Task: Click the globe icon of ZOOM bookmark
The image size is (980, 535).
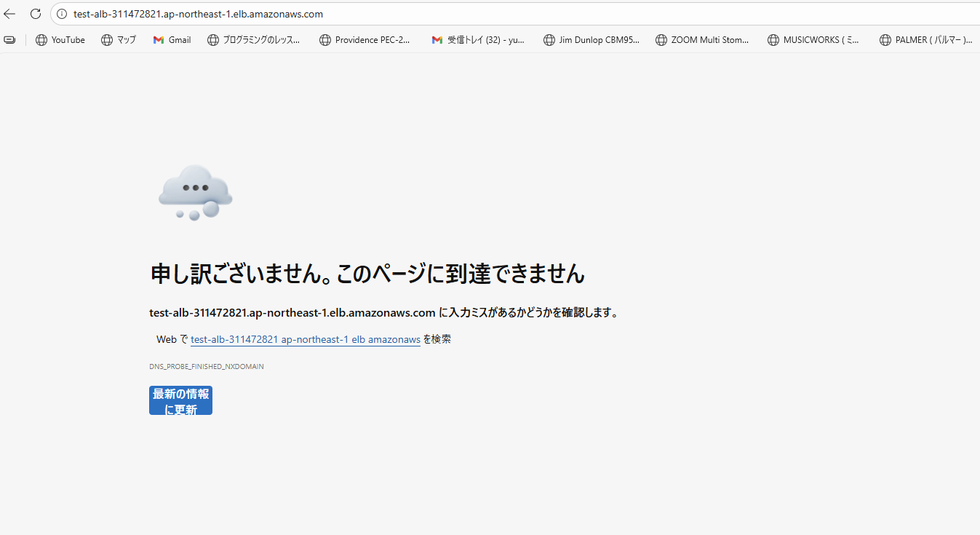Action: coord(661,40)
